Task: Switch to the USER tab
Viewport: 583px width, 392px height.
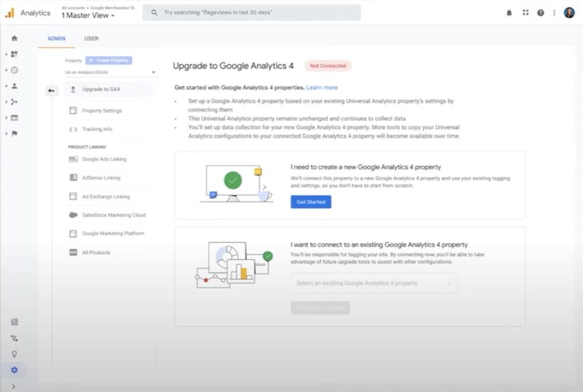Action: 92,38
